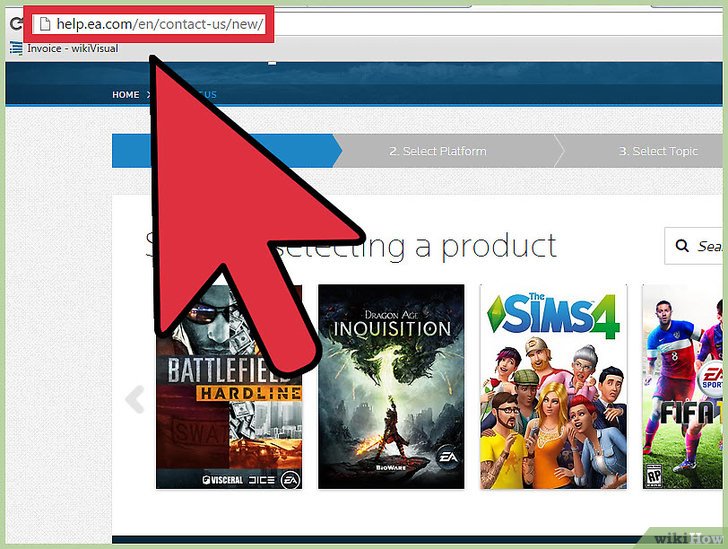
Task: Click the browser reload icon
Action: point(16,24)
